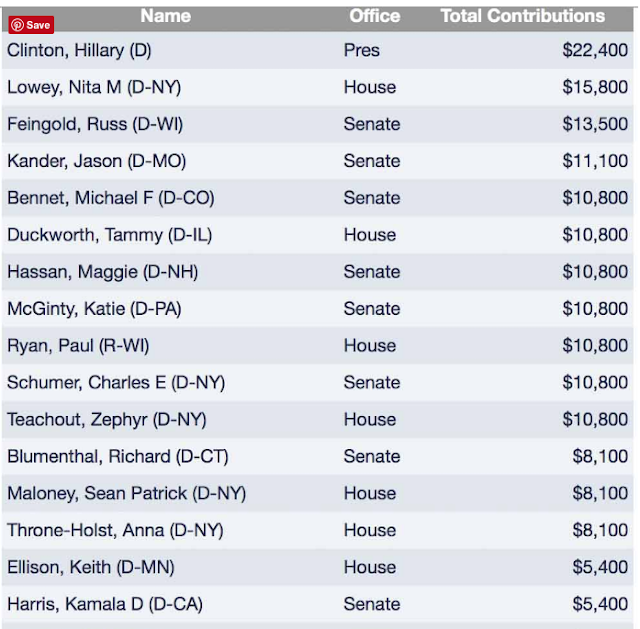Click Duckworth, Tammy (D-IL) name
The height and width of the screenshot is (629, 640).
pyautogui.click(x=109, y=235)
